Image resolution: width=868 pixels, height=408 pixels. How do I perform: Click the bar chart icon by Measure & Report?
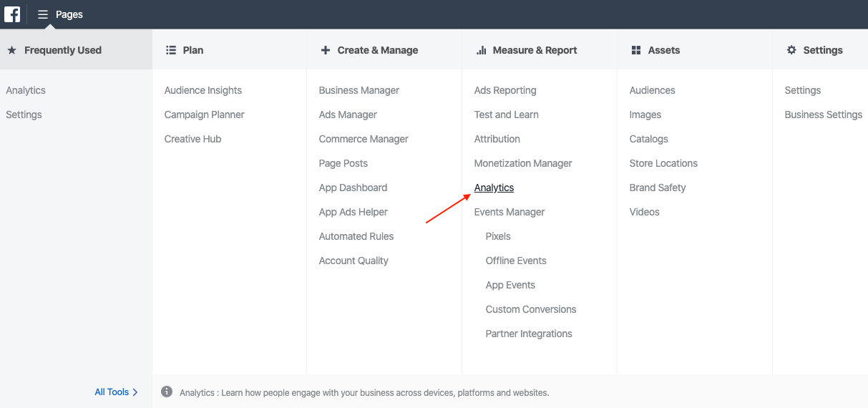coord(481,50)
